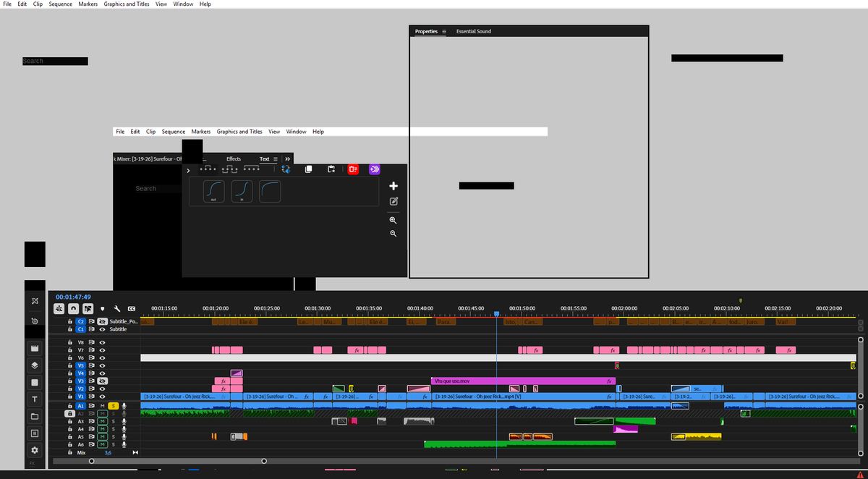Open File menu in top menu bar

click(x=7, y=4)
